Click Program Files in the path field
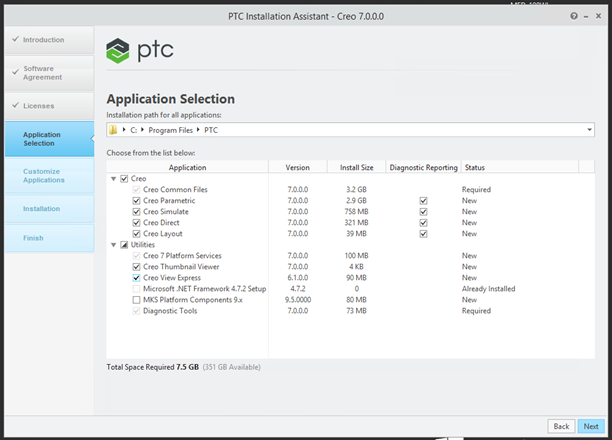This screenshot has height=440, width=612. 171,130
